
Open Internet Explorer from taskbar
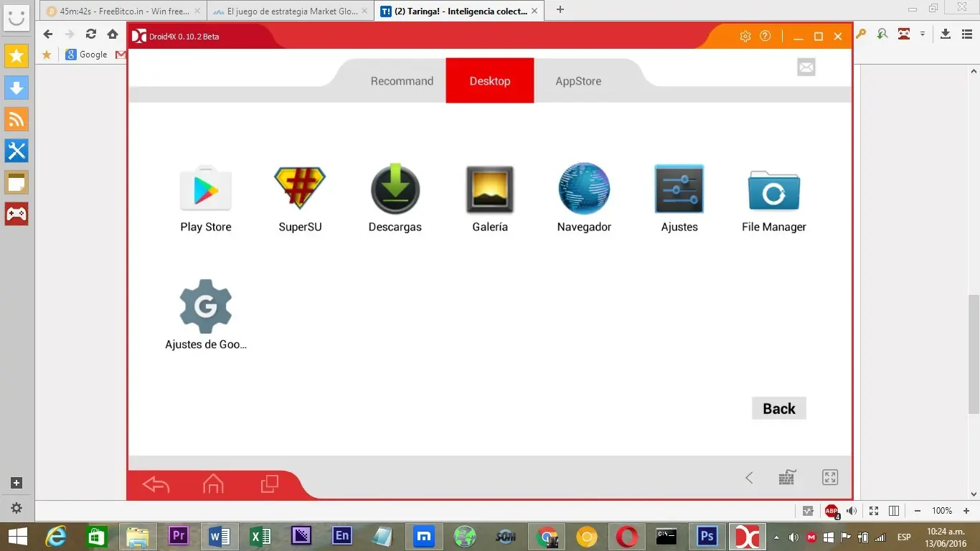(x=56, y=537)
